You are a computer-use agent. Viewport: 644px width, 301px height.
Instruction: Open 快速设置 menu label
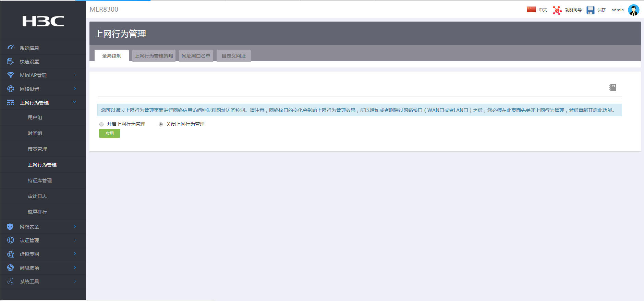[x=29, y=62]
